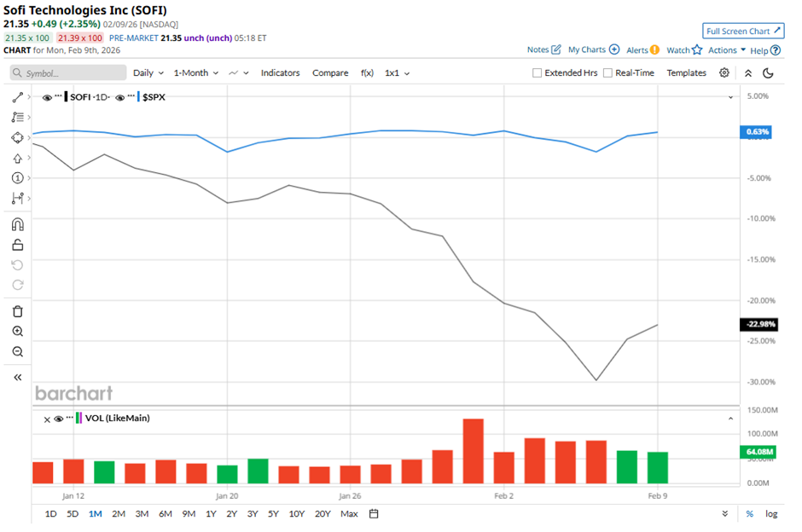Open SOFI series options three-dots
This screenshot has width=802, height=532.
pyautogui.click(x=58, y=95)
